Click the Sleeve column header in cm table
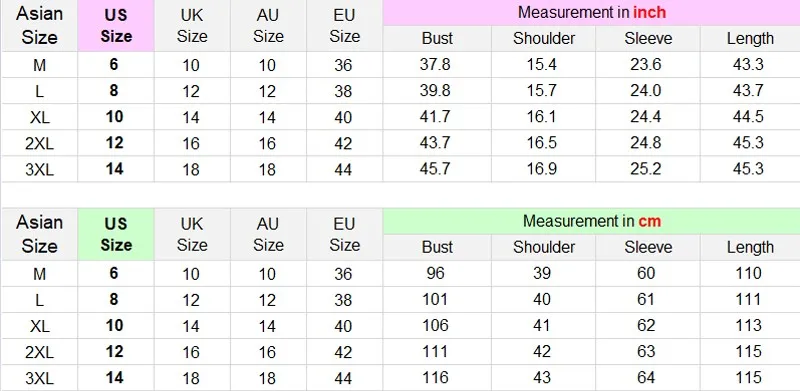Viewport: 800px width, 391px height. coord(648,248)
